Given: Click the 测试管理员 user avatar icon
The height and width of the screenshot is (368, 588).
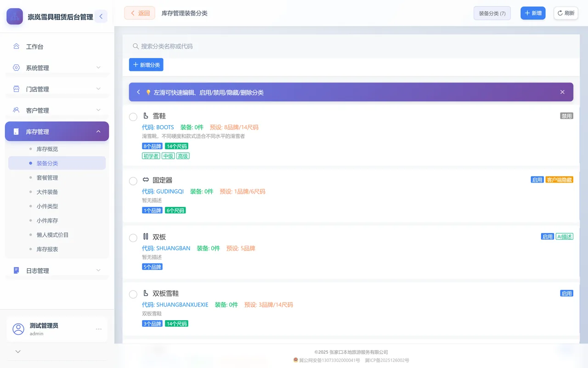Looking at the screenshot, I should [18, 329].
